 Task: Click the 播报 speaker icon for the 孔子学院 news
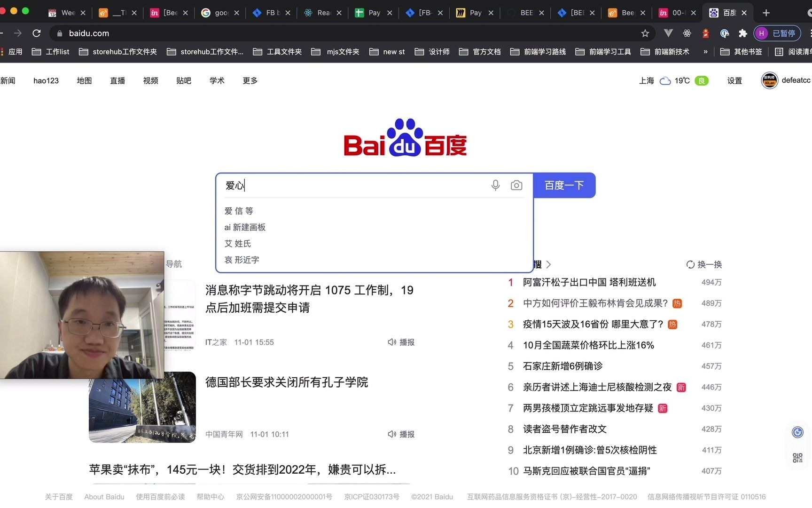(x=391, y=434)
